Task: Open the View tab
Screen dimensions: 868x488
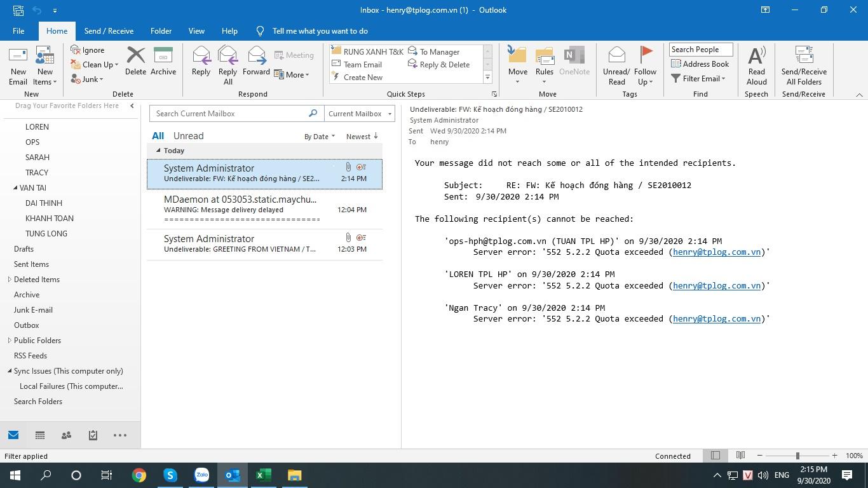Action: pyautogui.click(x=196, y=30)
